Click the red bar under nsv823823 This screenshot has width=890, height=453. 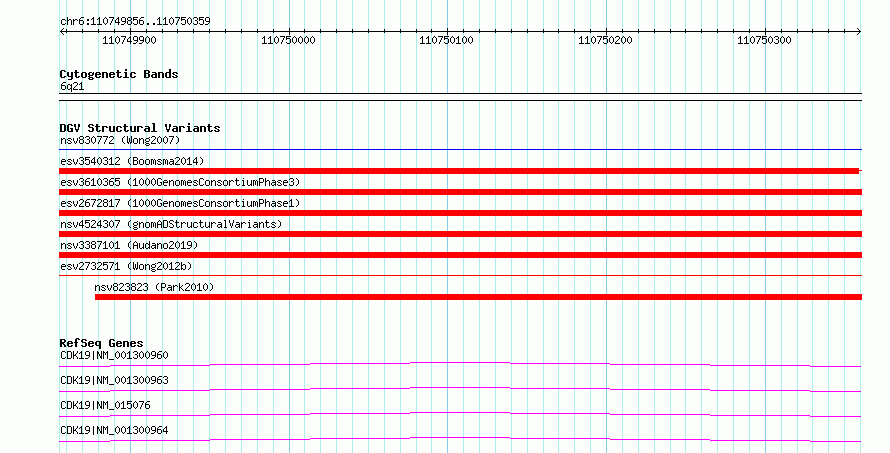(x=478, y=297)
